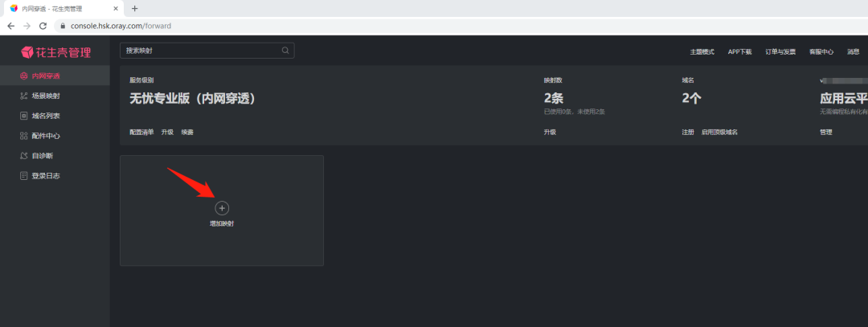Click the URL console.hsk.oray.com/forward
This screenshot has height=327, width=868.
(121, 26)
